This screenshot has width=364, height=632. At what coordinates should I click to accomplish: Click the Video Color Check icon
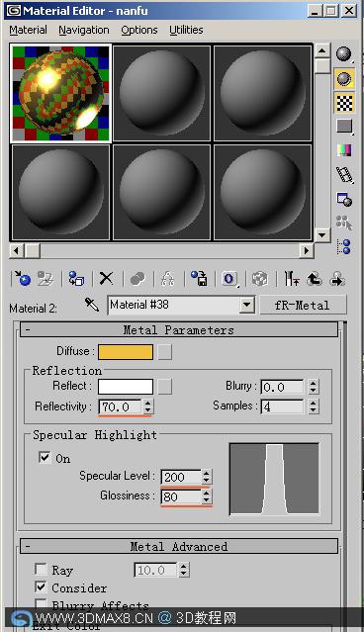[x=344, y=150]
